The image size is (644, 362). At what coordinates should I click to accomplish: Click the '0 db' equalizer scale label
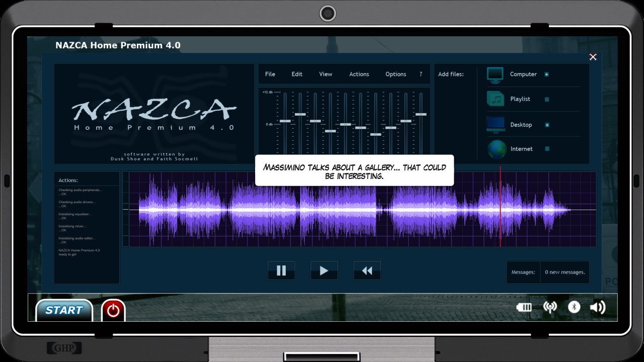269,124
